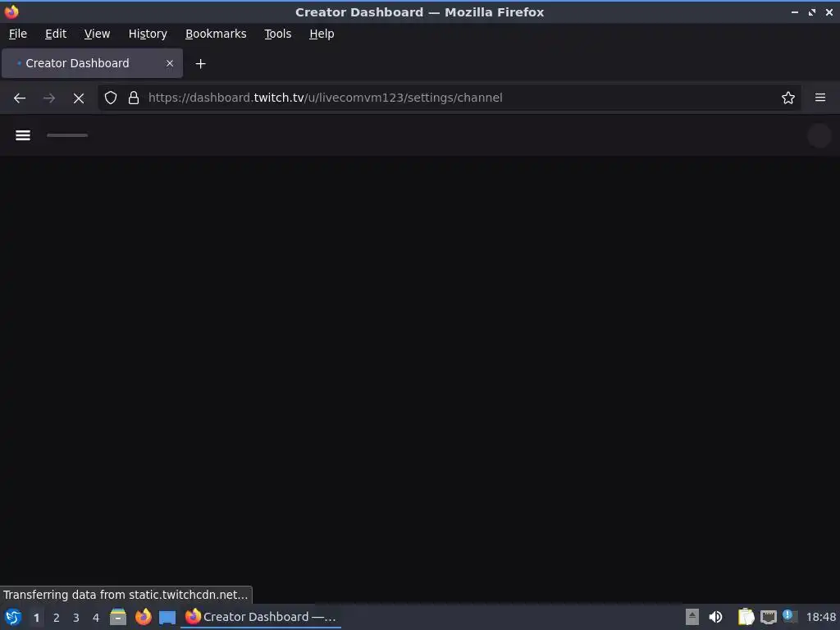Maximize the Firefox window
This screenshot has height=630, width=840.
coord(812,12)
